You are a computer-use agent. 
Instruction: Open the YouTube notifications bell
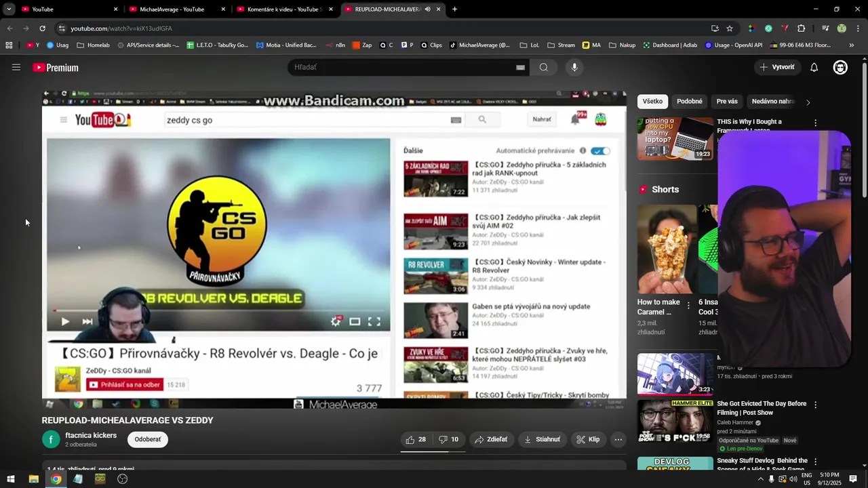[814, 67]
